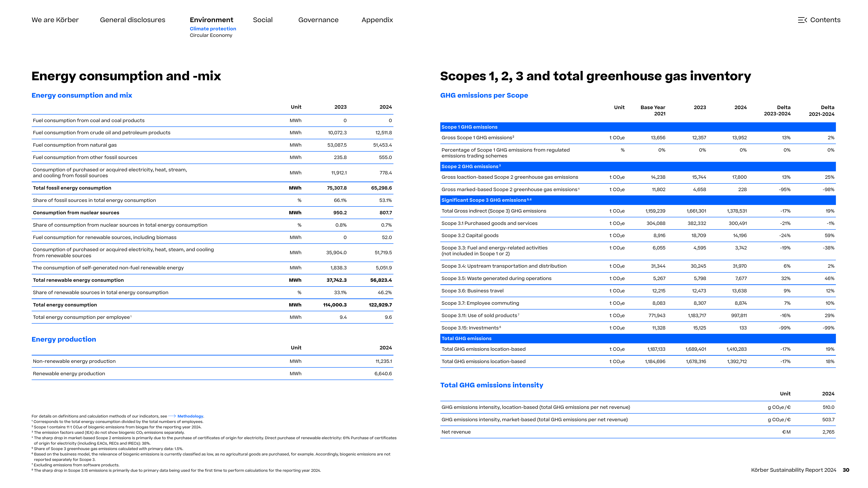This screenshot has width=868, height=488.
Task: Open the Appendix section
Action: [x=377, y=20]
